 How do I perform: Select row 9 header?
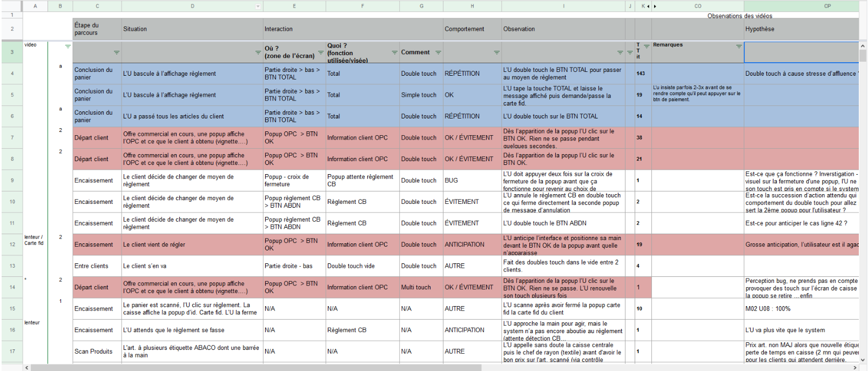click(12, 180)
